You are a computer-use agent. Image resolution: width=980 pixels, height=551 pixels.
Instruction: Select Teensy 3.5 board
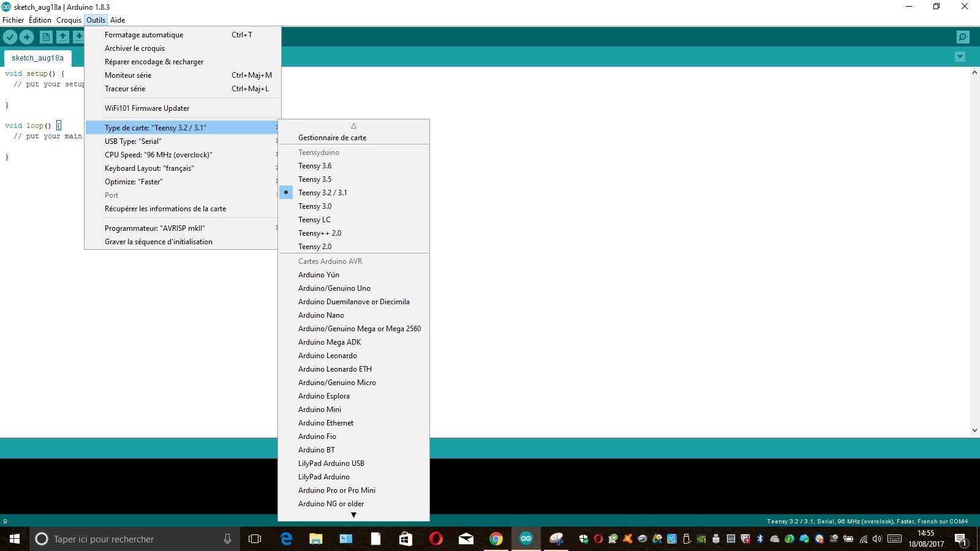click(x=353, y=179)
